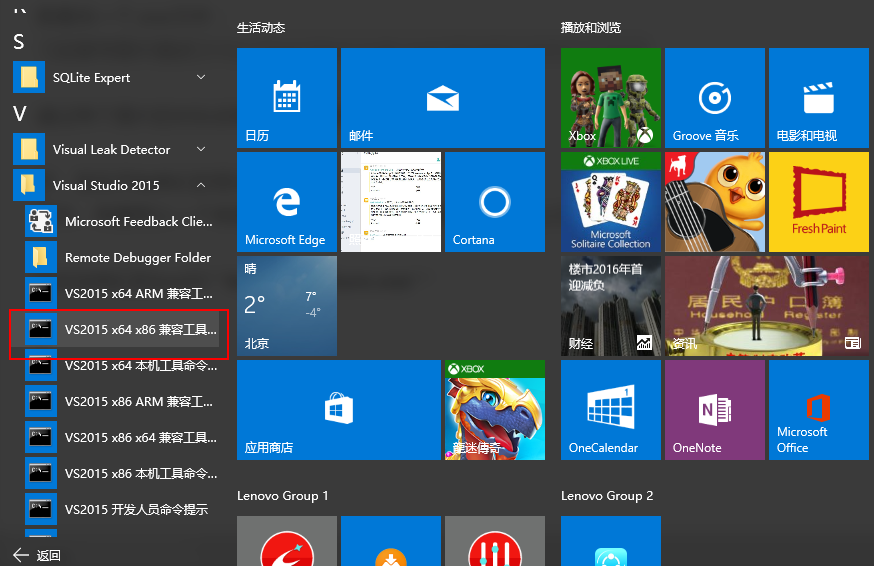This screenshot has width=874, height=566.
Task: Collapse the Visual Studio 2015 folder chevron
Action: [201, 185]
